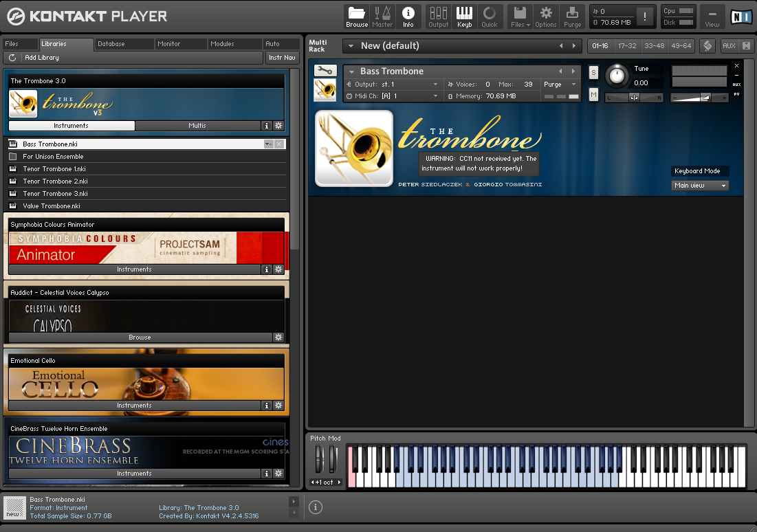
Task: Click the instrument pan slider
Action: coord(635,98)
